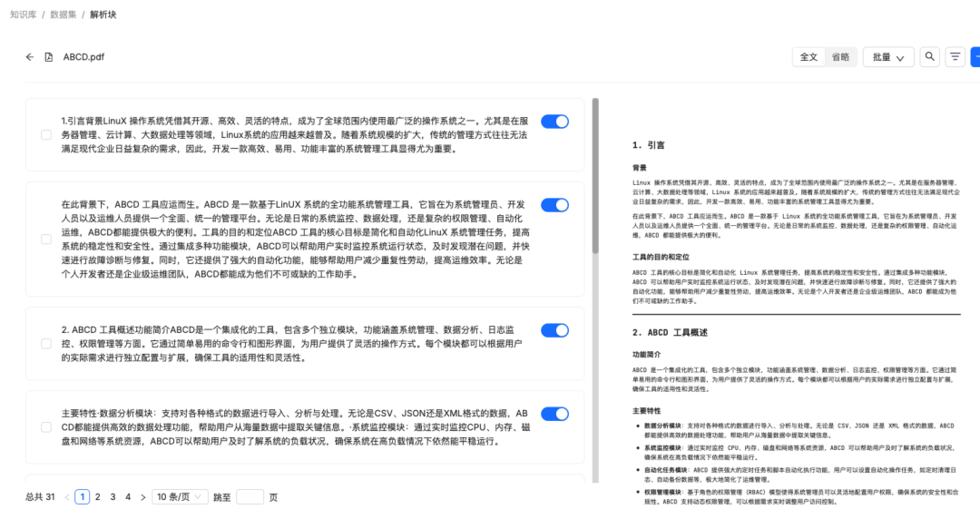Switch to 省略 view

point(840,57)
